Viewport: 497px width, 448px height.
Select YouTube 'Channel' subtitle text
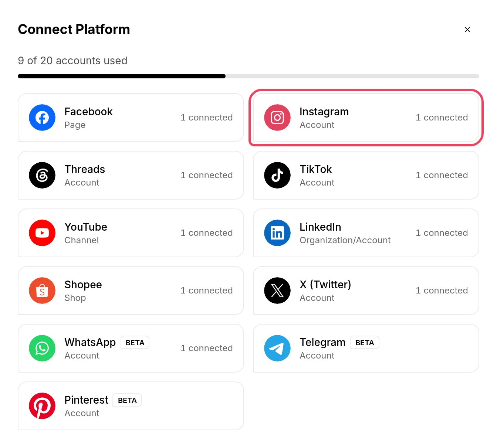coord(82,240)
